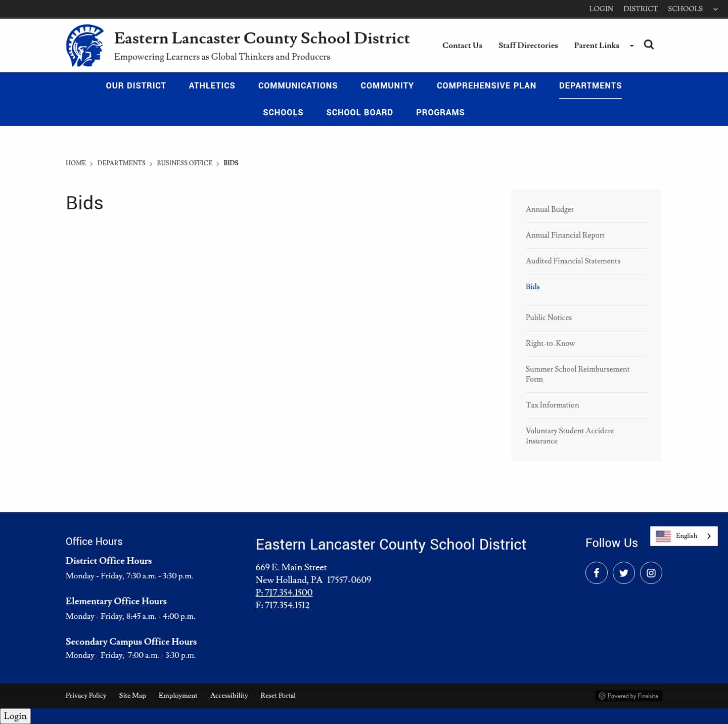Open the Accessibility footer page
This screenshot has width=728, height=724.
click(x=229, y=696)
